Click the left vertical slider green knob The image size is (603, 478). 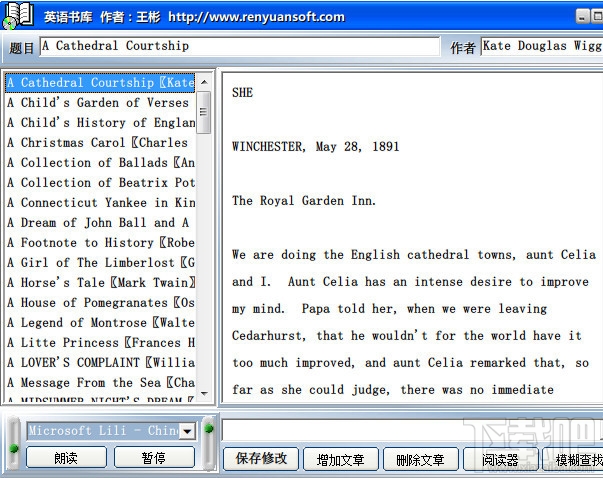pyautogui.click(x=14, y=448)
